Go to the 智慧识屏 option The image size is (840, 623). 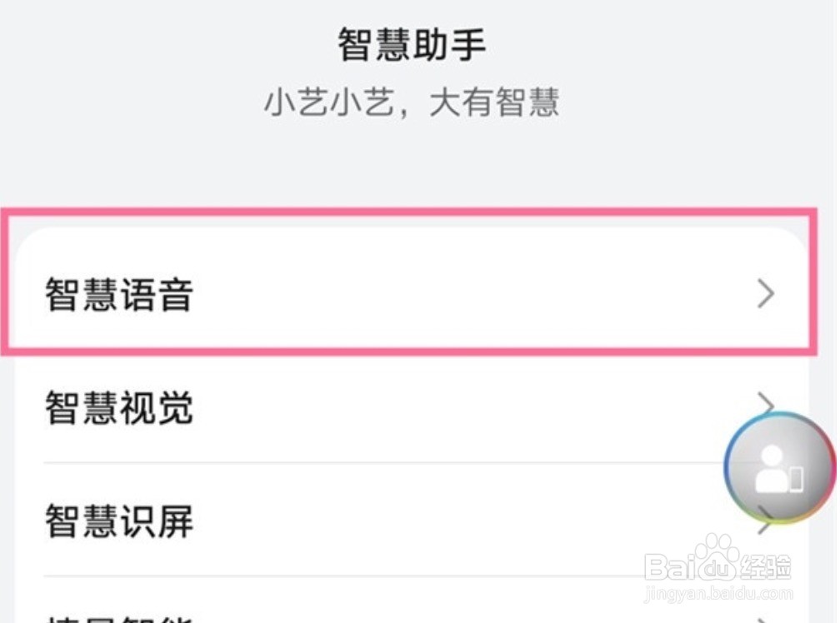click(119, 521)
